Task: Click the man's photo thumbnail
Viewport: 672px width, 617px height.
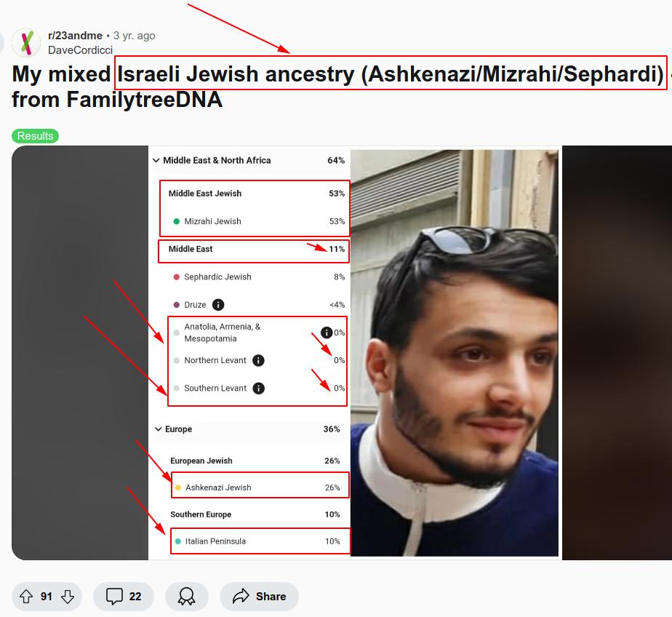Action: 455,353
